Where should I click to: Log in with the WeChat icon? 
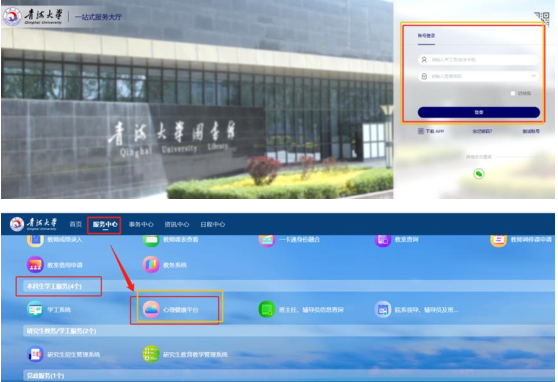point(479,174)
